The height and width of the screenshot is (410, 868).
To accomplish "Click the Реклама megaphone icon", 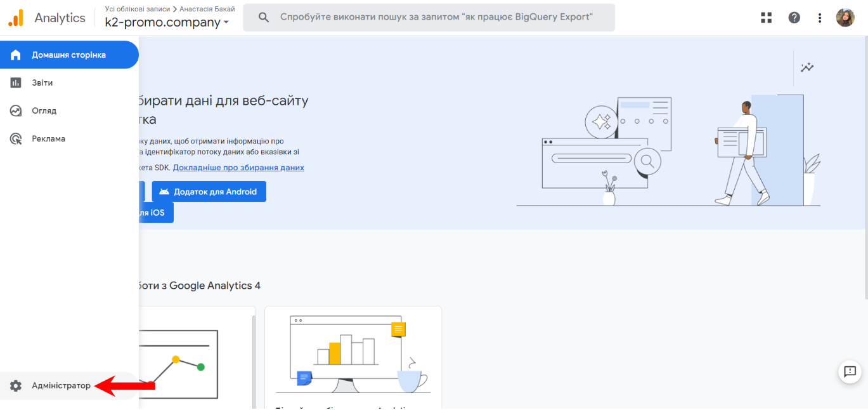I will pos(15,138).
